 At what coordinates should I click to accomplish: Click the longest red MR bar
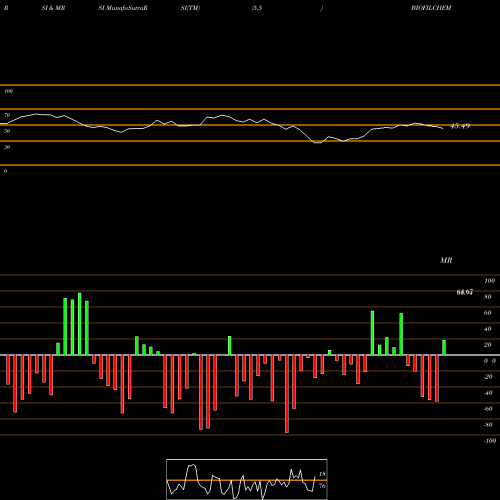[x=287, y=394]
